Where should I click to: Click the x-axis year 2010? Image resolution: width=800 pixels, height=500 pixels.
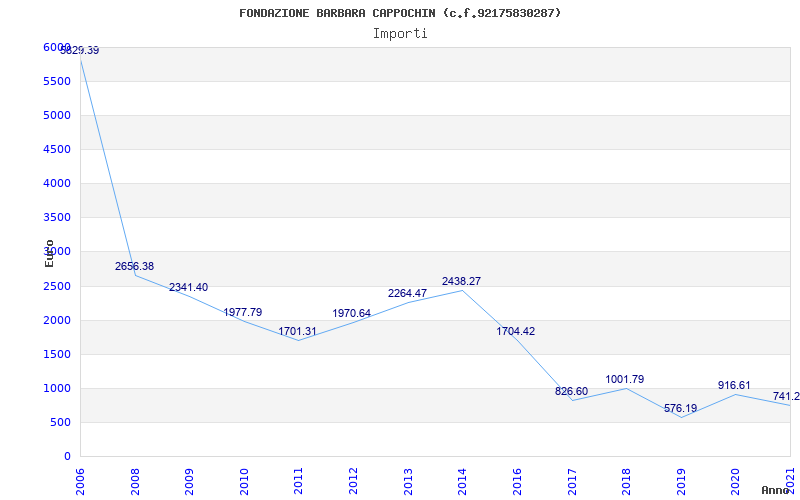coord(244,481)
